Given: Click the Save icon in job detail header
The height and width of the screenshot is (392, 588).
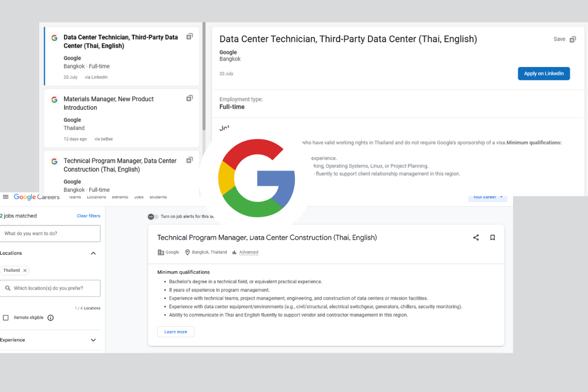Looking at the screenshot, I should point(573,39).
